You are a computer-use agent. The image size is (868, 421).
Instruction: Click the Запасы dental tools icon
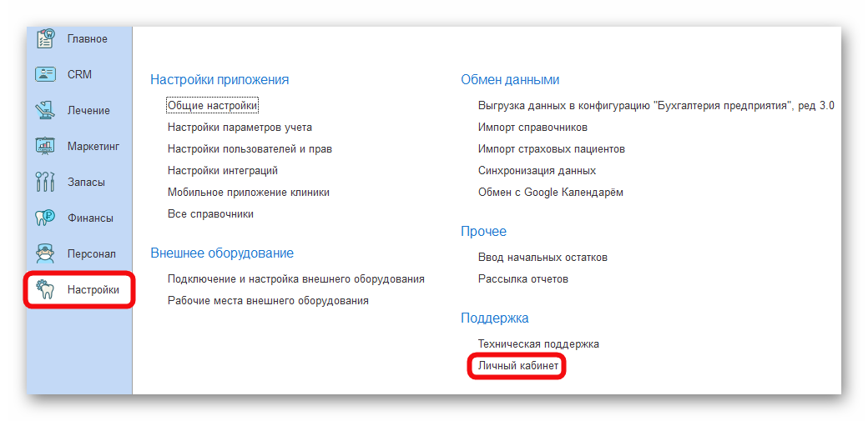(45, 182)
